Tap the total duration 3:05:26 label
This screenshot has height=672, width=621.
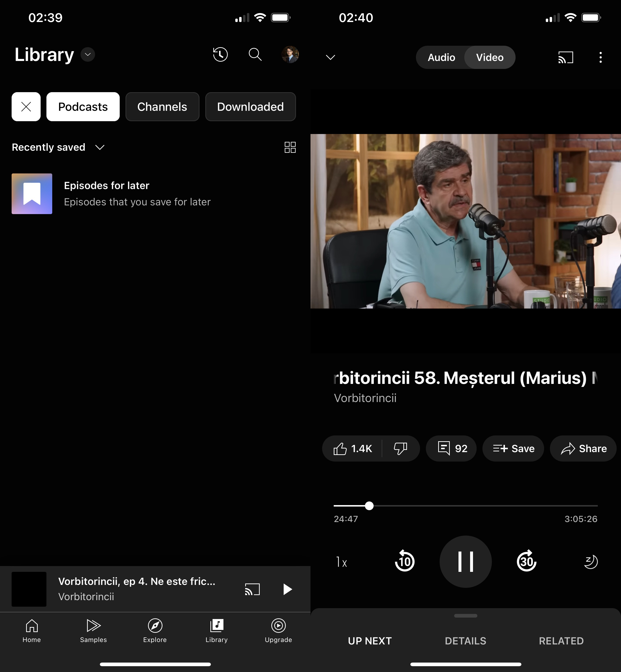[x=581, y=519]
